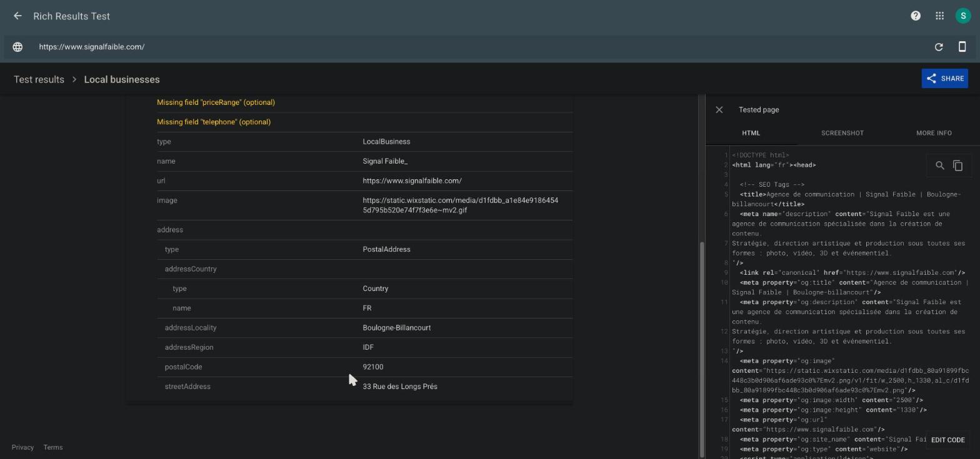
Task: Switch to the HTML tab
Action: point(751,133)
